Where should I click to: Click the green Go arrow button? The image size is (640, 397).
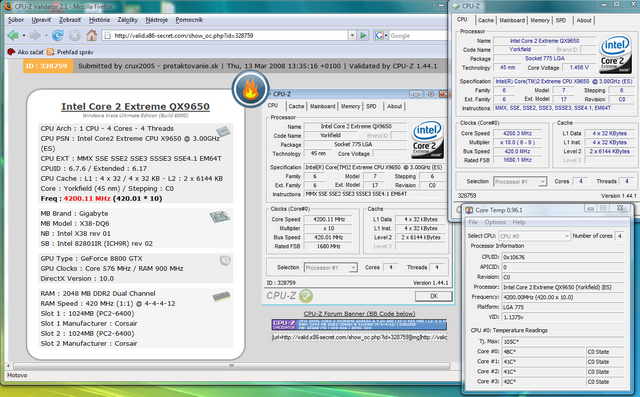point(363,35)
